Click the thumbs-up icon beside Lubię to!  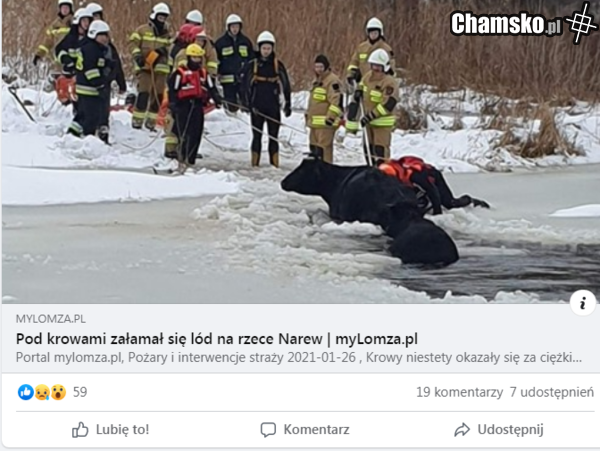coord(80,430)
